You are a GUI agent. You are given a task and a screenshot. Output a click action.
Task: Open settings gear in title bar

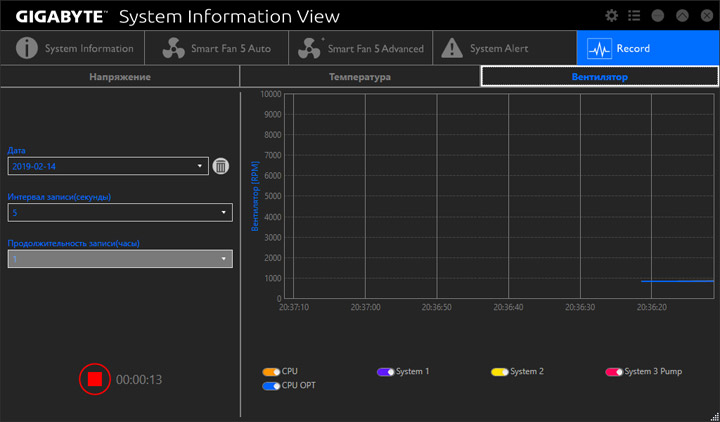[x=611, y=16]
